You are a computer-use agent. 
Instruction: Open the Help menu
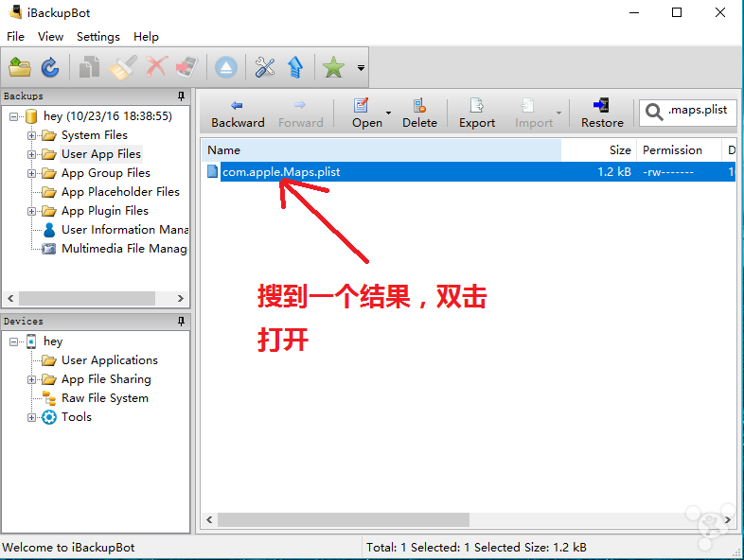(146, 37)
